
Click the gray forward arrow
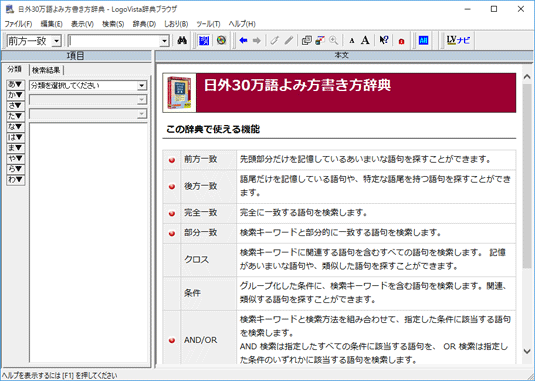257,41
